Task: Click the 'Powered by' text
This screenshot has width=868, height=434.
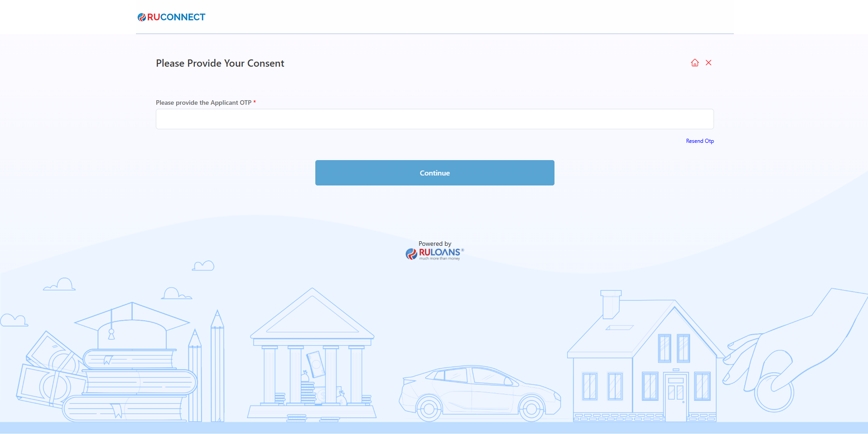Action: pos(434,244)
